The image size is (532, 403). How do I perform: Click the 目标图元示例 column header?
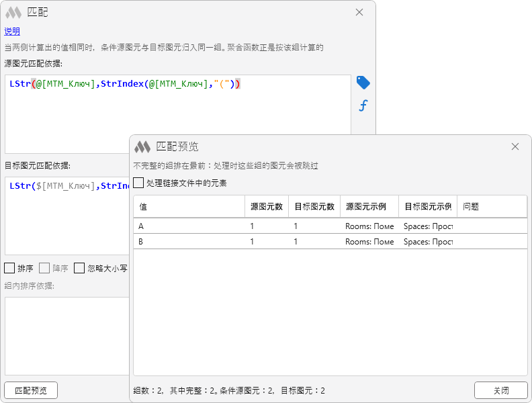tap(428, 206)
